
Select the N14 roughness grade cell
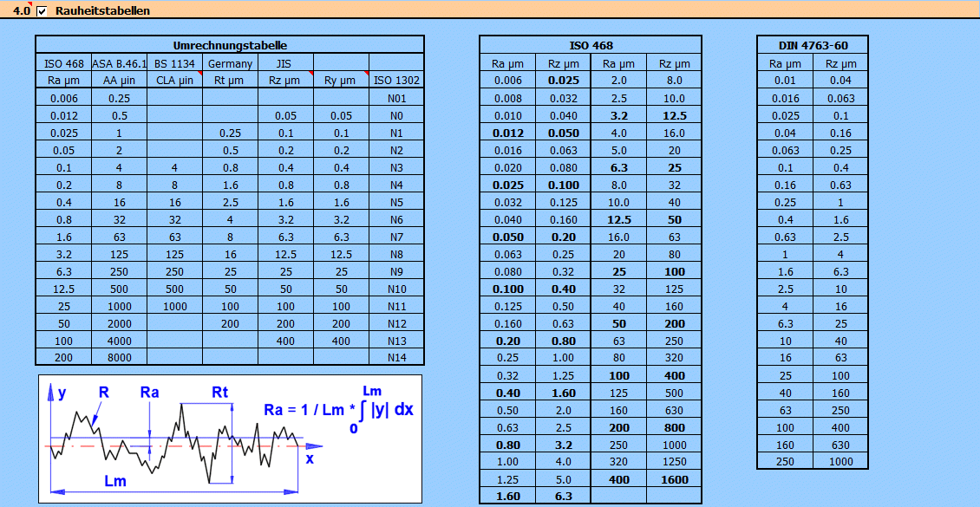pyautogui.click(x=396, y=358)
